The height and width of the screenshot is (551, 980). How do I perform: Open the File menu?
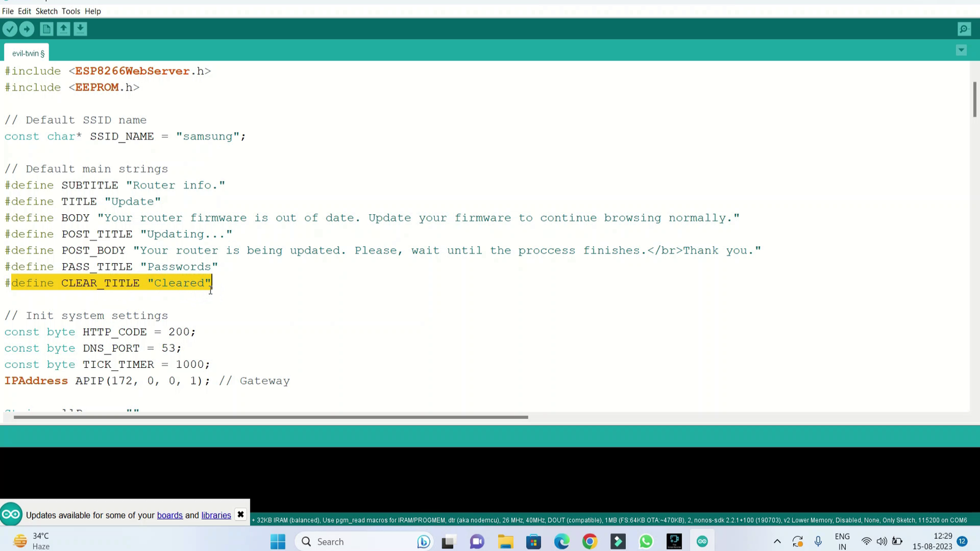click(x=8, y=11)
